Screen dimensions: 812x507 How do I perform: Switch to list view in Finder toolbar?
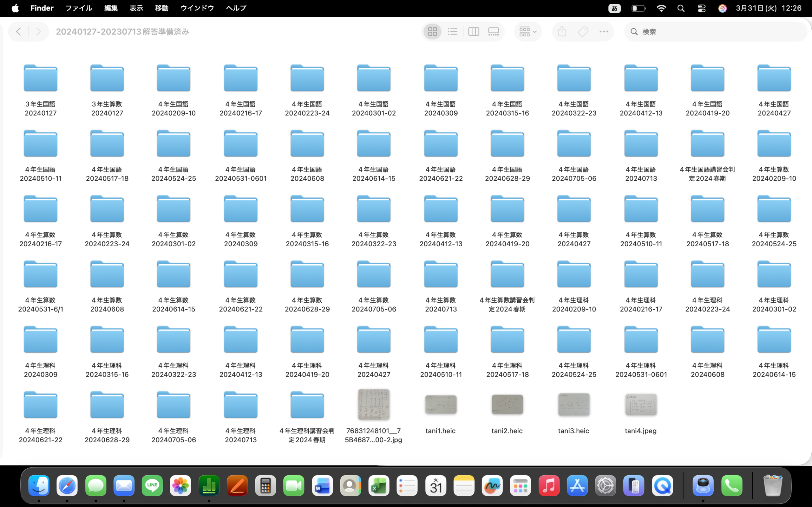click(453, 31)
